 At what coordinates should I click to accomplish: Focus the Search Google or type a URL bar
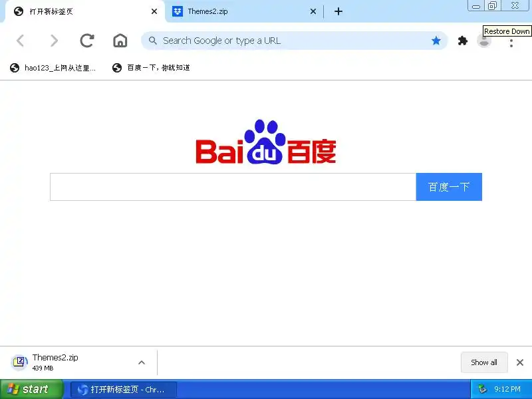click(x=294, y=41)
